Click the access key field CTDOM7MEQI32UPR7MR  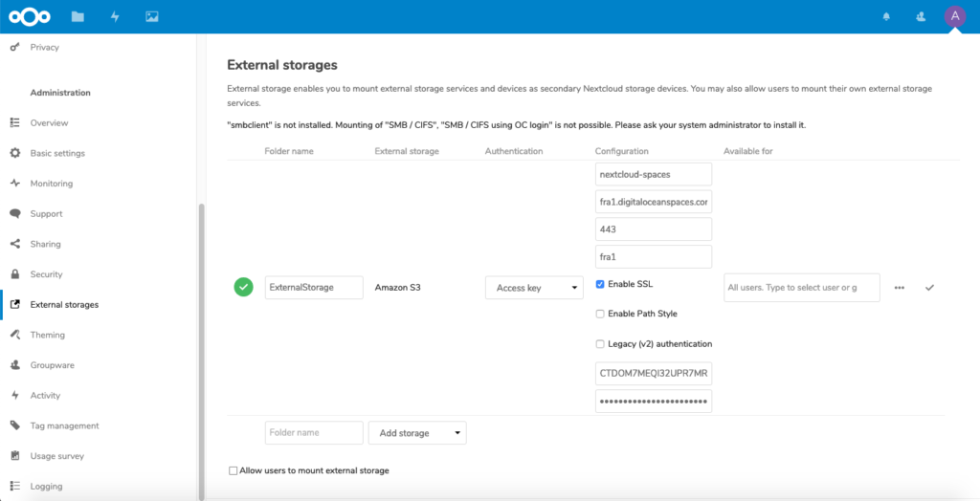[654, 374]
